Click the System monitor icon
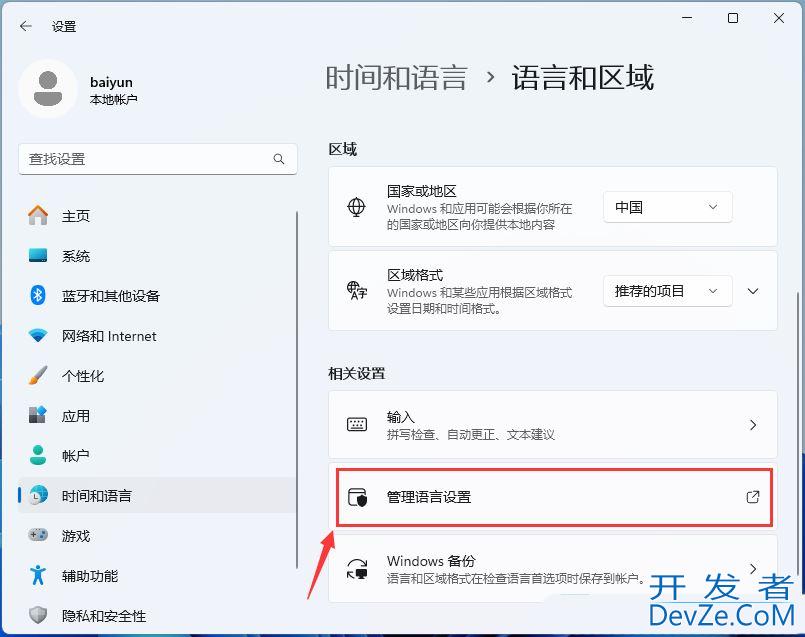This screenshot has width=805, height=637. [38, 255]
